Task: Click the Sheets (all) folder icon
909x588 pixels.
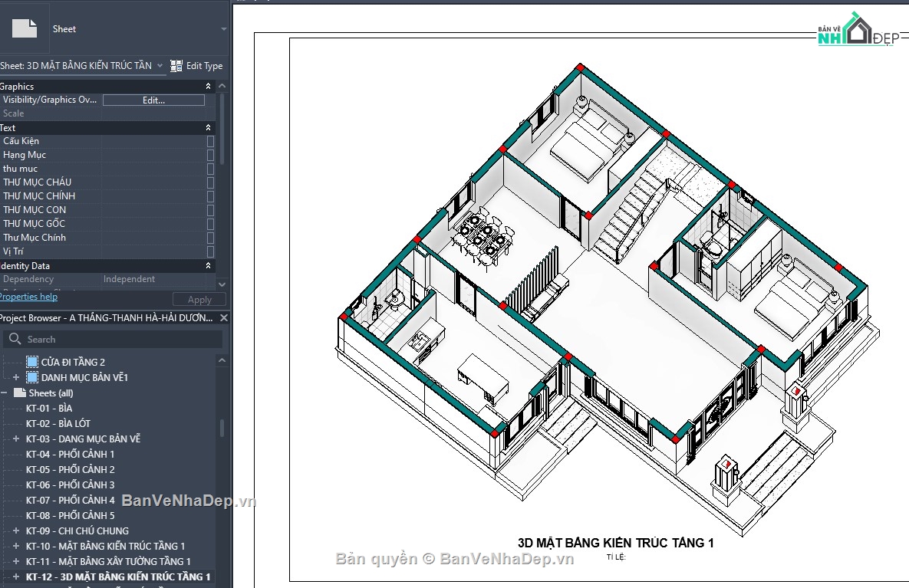Action: click(x=19, y=393)
